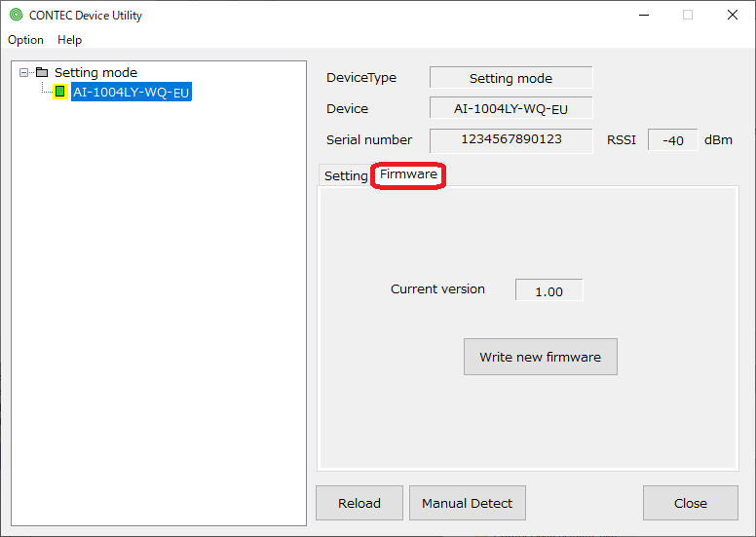Click the Device field showing AI-1004LY-WQ-EU
Screen dimensions: 756x537
(x=511, y=108)
